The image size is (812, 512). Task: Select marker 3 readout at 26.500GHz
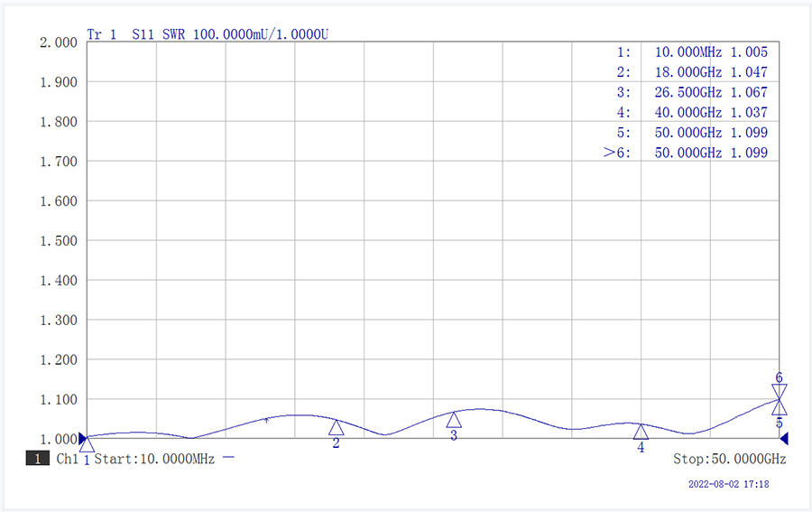(x=692, y=92)
